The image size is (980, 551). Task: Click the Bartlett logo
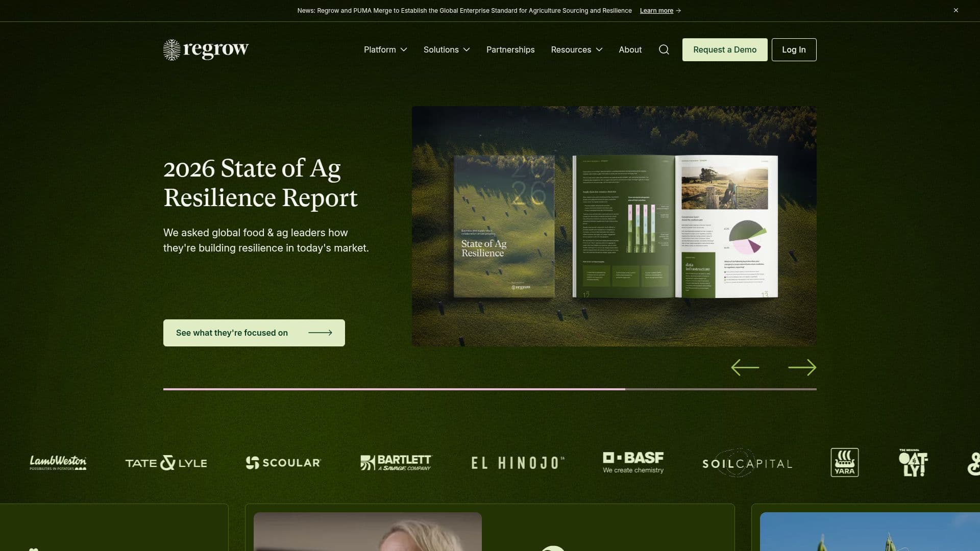coord(396,463)
